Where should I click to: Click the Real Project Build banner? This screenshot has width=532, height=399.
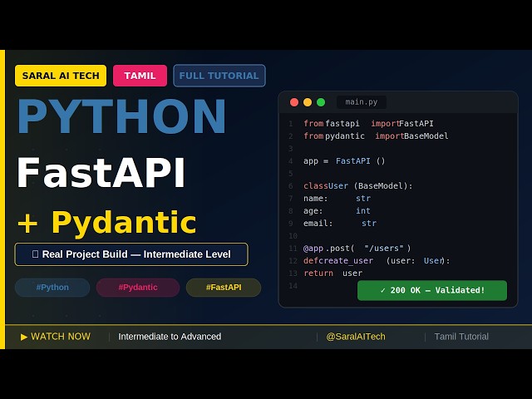tap(131, 254)
